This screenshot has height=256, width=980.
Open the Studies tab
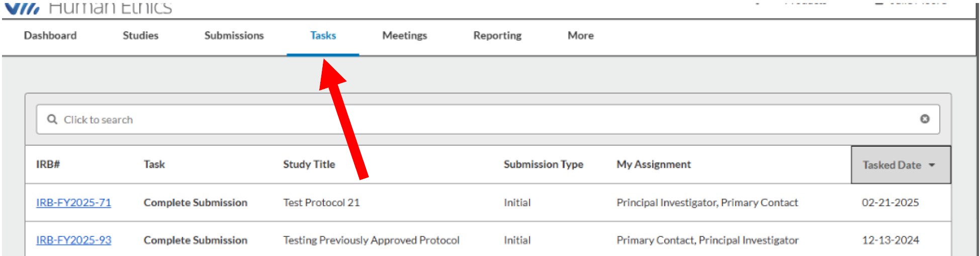[140, 36]
